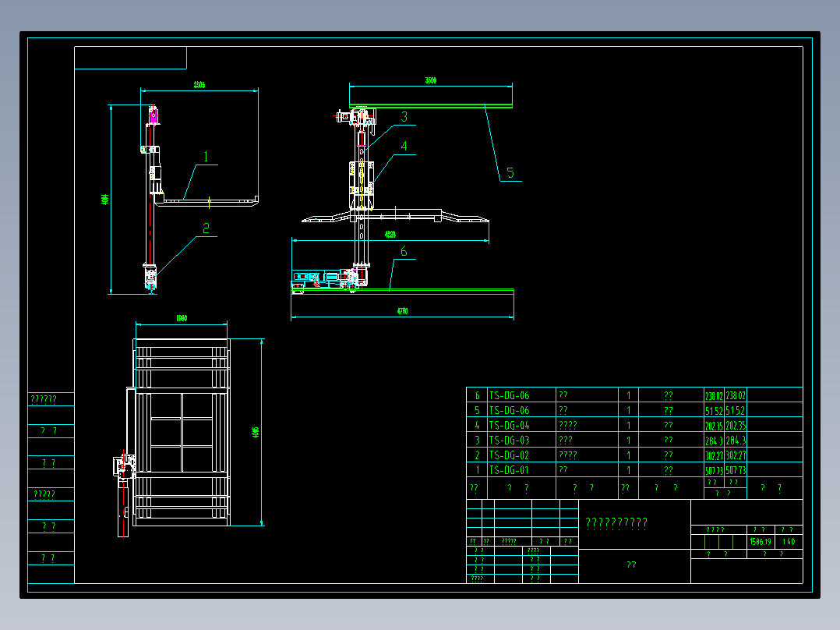
Task: Select callout number 2 near the column base
Action: coord(206,229)
